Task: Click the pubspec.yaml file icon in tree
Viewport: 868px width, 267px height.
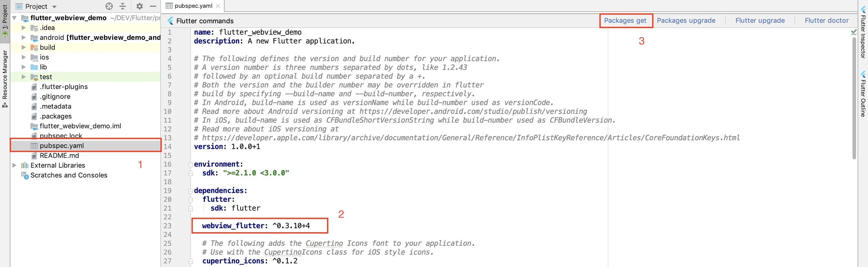Action: (x=34, y=146)
